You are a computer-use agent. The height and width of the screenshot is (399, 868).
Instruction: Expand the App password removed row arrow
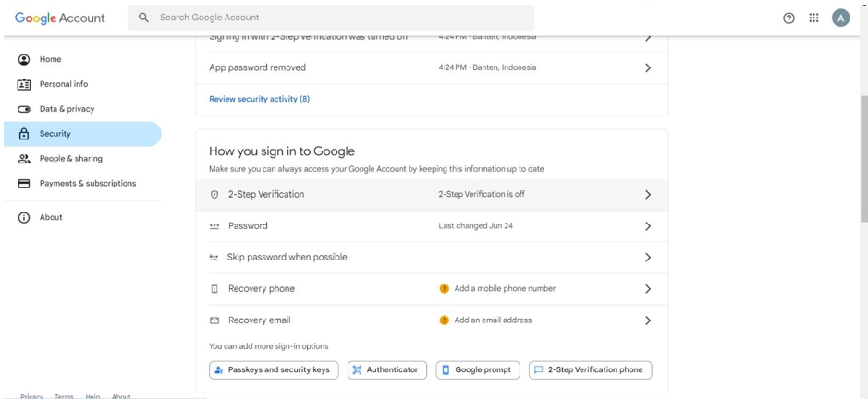(x=648, y=67)
